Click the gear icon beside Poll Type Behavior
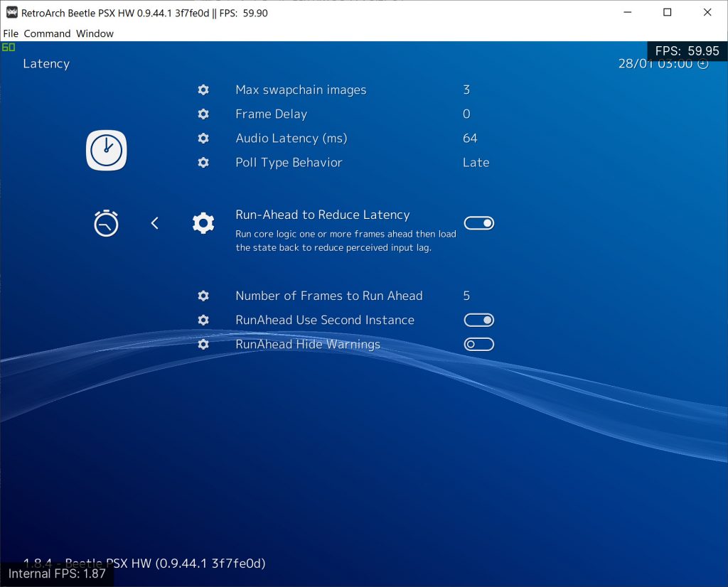 click(x=203, y=163)
